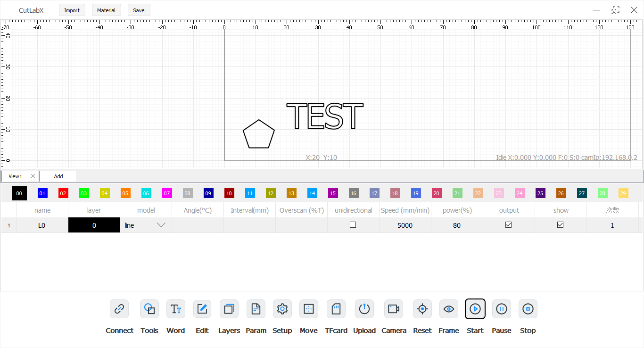Enable unidirectional checkbox for L0
Screen dimensions: 644x348
[x=353, y=225]
